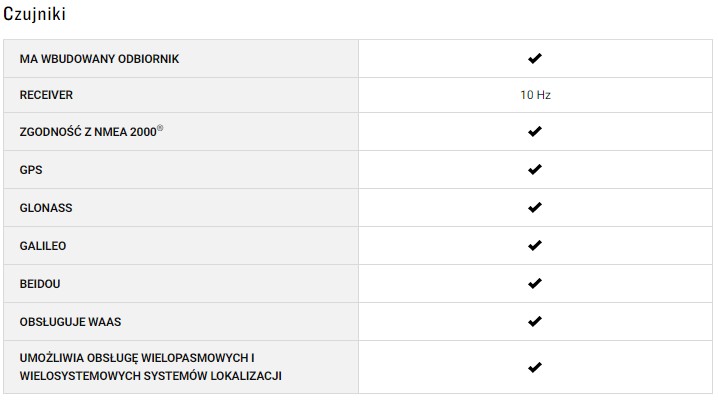Click the GPS row checkmark
Screen dimensions: 718x401
pyautogui.click(x=534, y=170)
